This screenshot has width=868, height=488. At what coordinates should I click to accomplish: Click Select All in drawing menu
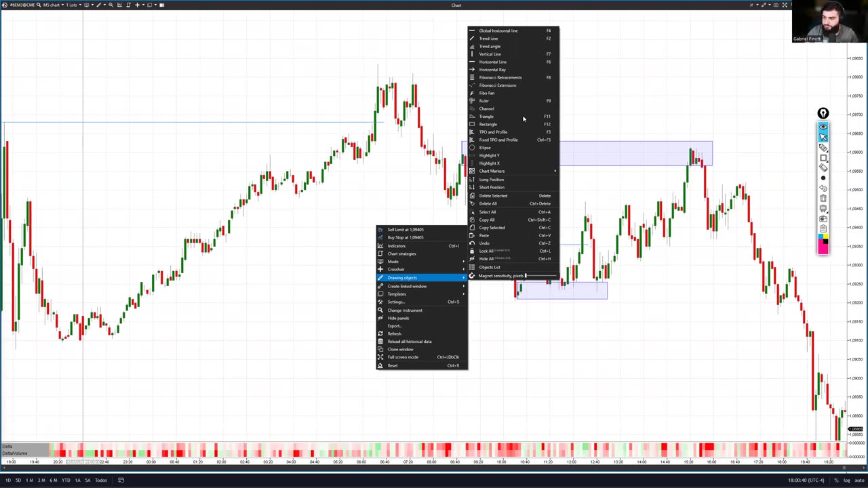pos(513,212)
